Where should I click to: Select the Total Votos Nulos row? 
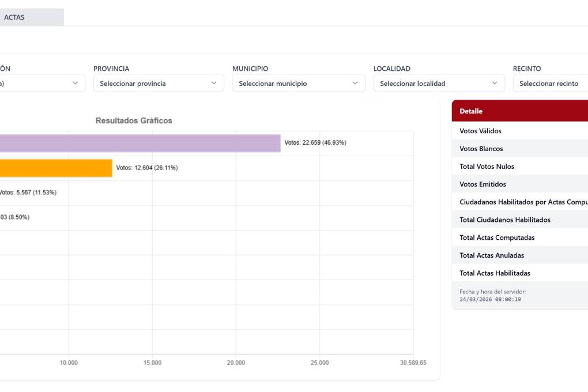coord(519,167)
